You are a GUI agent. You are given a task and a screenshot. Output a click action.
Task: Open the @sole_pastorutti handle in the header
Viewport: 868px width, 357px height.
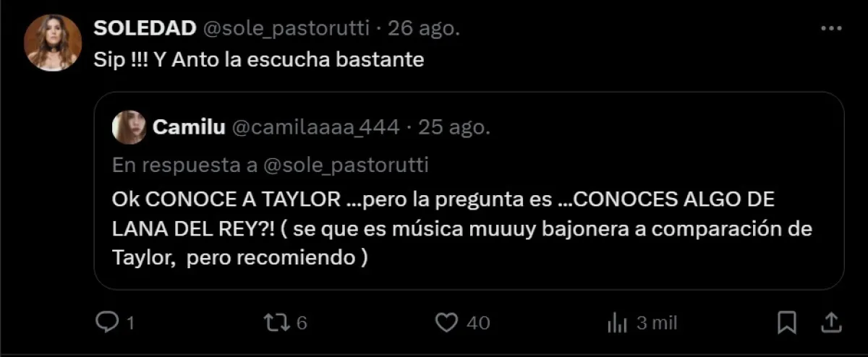pyautogui.click(x=286, y=29)
